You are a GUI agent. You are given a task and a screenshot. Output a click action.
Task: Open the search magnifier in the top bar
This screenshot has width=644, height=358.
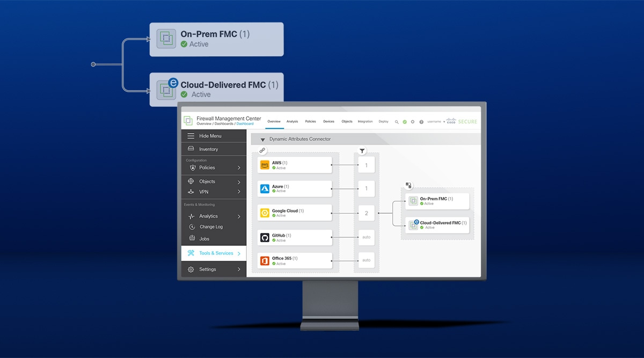pos(397,122)
